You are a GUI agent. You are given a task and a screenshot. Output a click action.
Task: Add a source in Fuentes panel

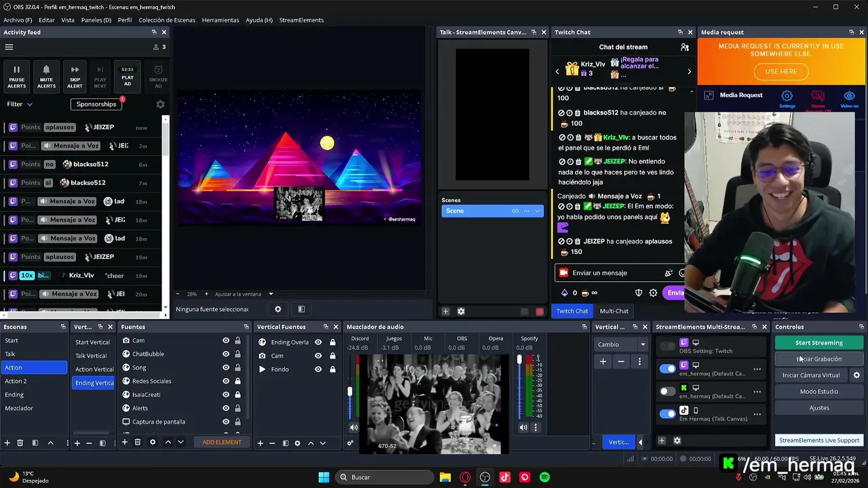click(x=125, y=443)
